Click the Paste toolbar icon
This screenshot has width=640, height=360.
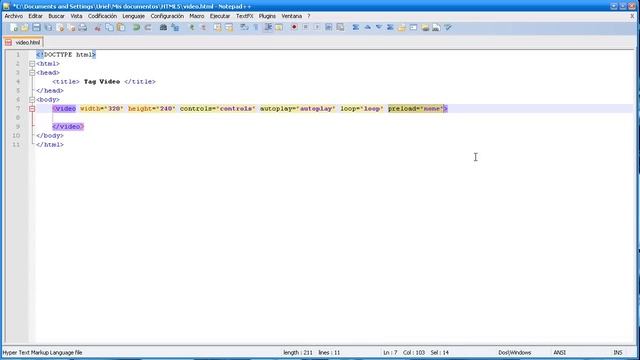pos(121,28)
